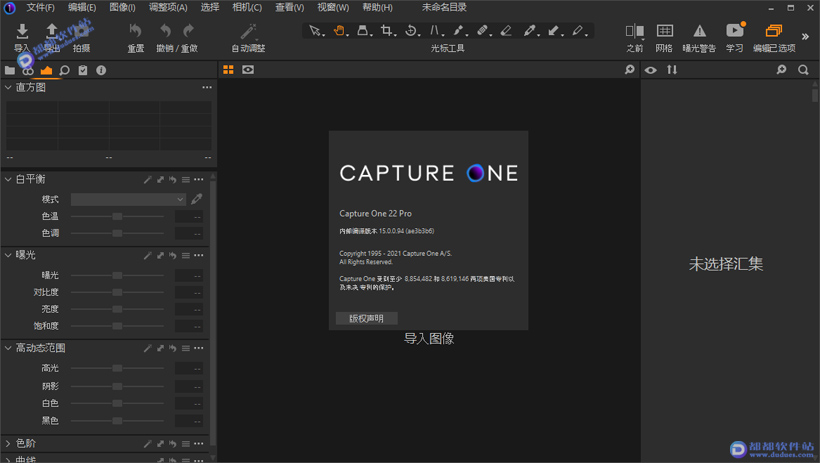Screen dimensions: 820x463
Task: Select the Pan hand cursor tool
Action: click(x=340, y=31)
